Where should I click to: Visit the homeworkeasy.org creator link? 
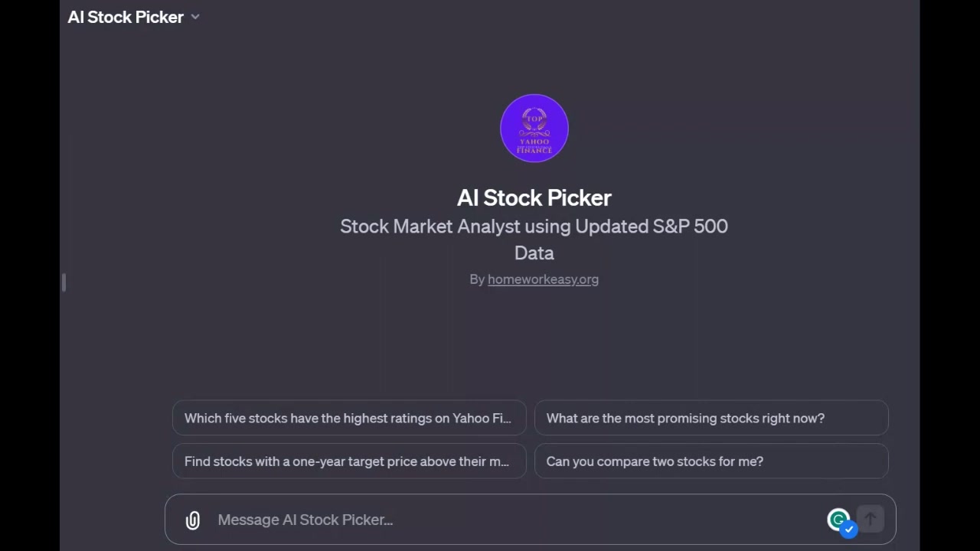(x=543, y=279)
